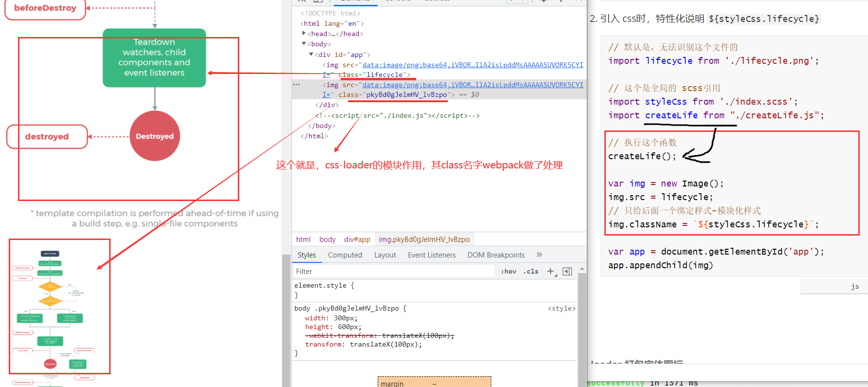868x387 pixels.
Task: Click the <html lang="en"> node
Action: [332, 23]
